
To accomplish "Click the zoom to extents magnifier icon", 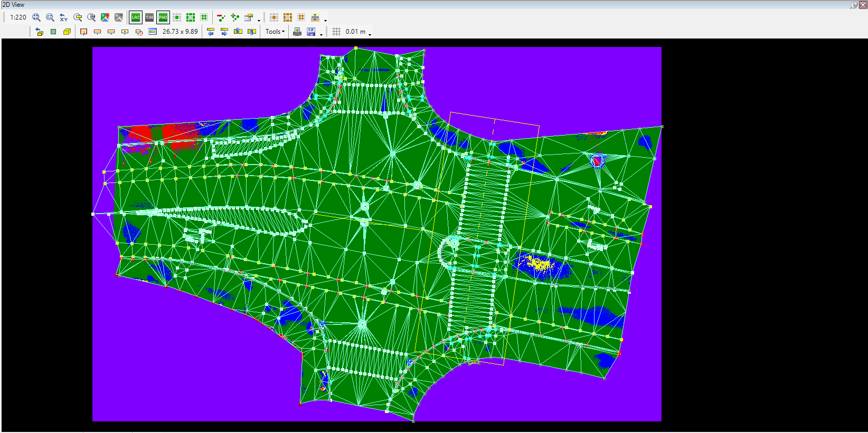I will click(x=36, y=17).
